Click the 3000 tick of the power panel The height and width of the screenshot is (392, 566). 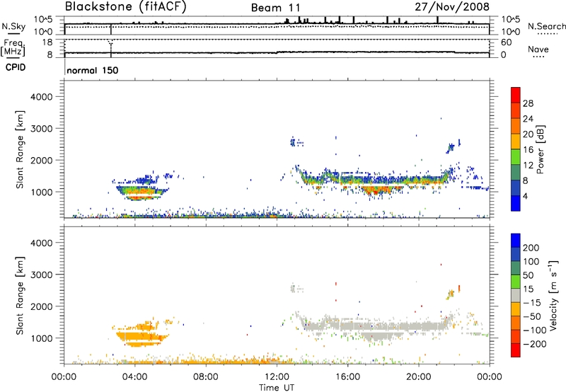pos(42,129)
